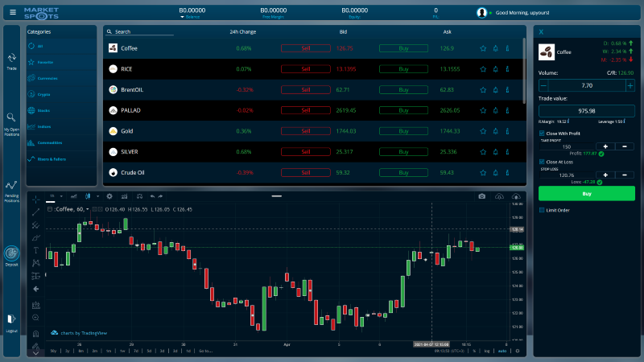The height and width of the screenshot is (362, 644).
Task: Toggle the Close With Profit checkbox
Action: click(x=542, y=134)
